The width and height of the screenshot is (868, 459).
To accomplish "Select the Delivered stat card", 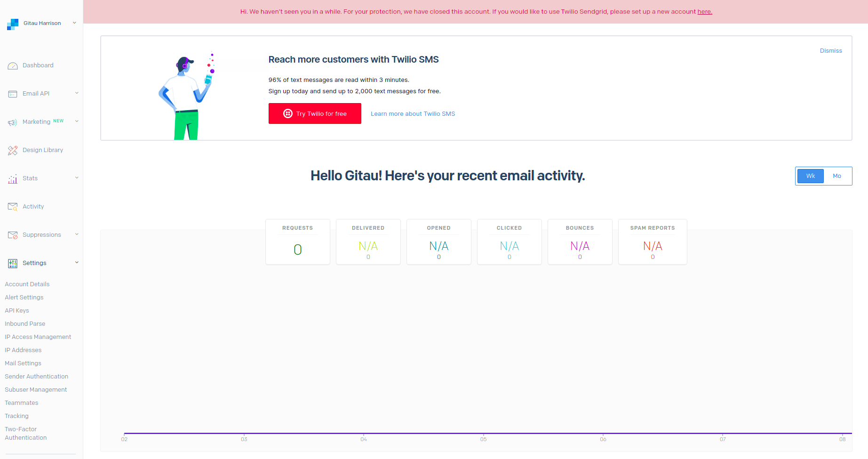I will (368, 242).
